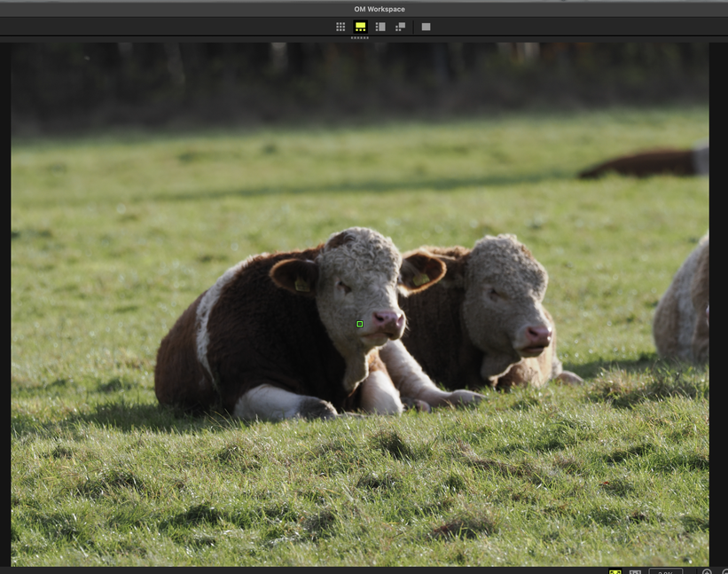Viewport: 728px width, 574px height.
Task: Switch to single image view
Action: coord(426,27)
